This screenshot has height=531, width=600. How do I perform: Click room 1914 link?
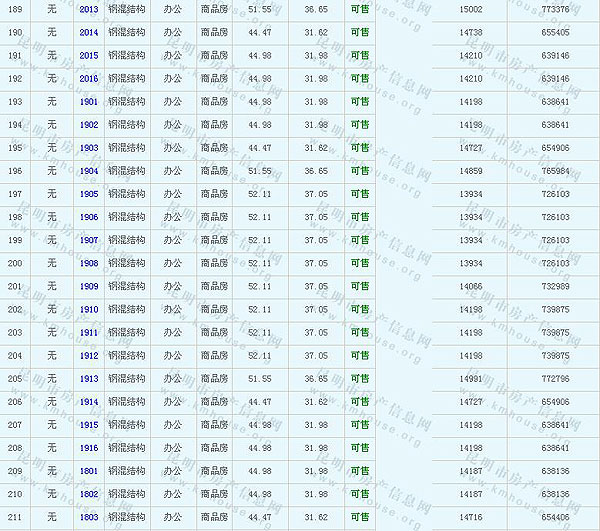point(89,402)
